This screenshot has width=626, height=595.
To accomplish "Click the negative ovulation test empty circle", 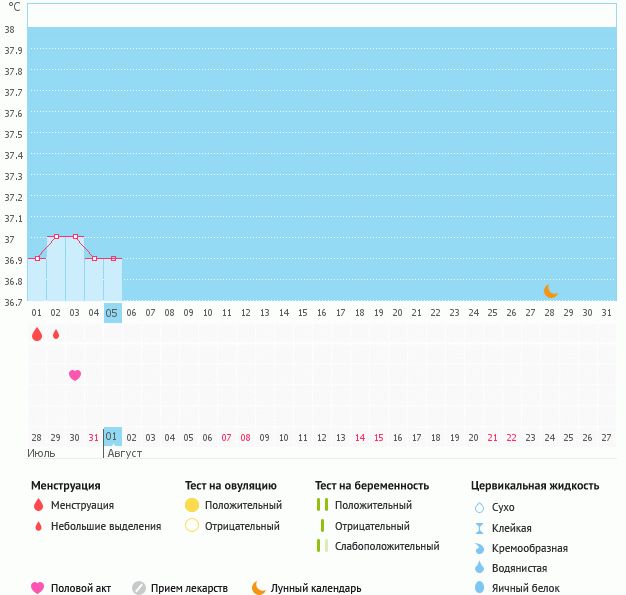I will (192, 526).
